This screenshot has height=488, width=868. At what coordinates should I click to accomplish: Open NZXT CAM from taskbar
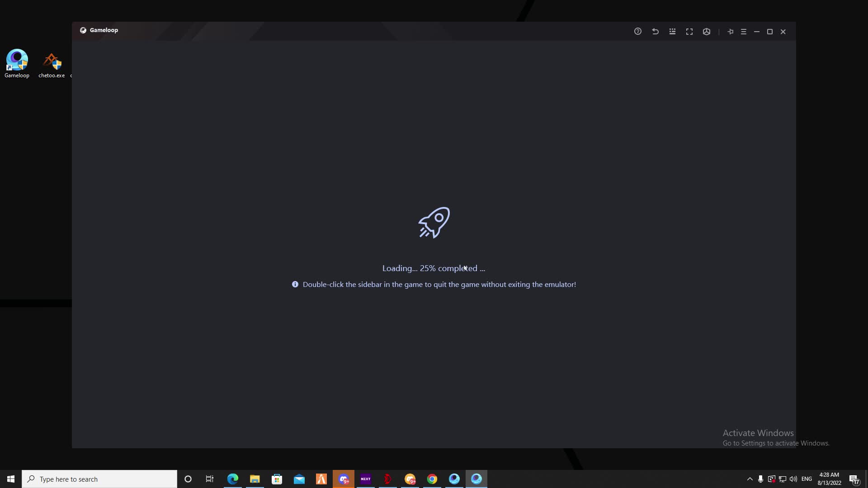tap(365, 479)
